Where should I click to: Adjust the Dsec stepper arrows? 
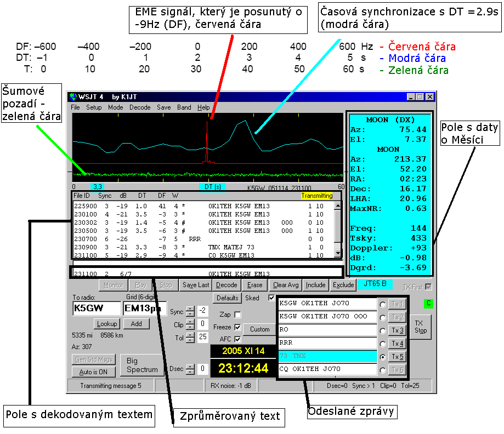(x=190, y=369)
